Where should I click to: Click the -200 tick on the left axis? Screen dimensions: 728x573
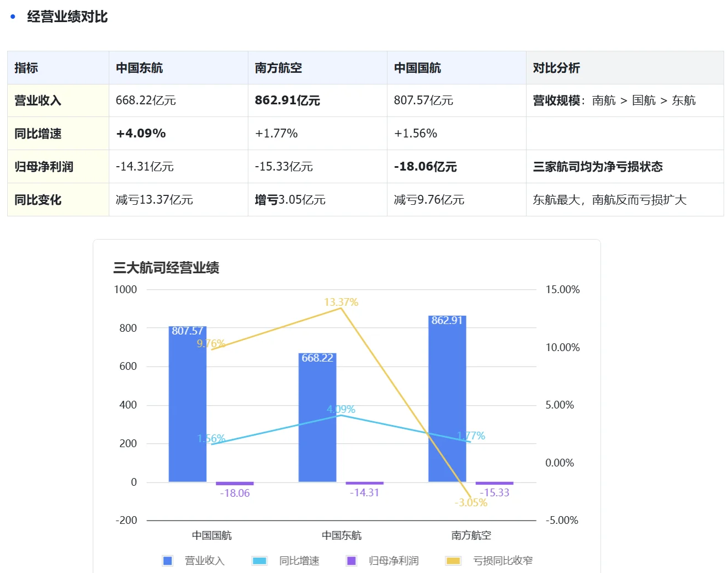click(x=126, y=520)
